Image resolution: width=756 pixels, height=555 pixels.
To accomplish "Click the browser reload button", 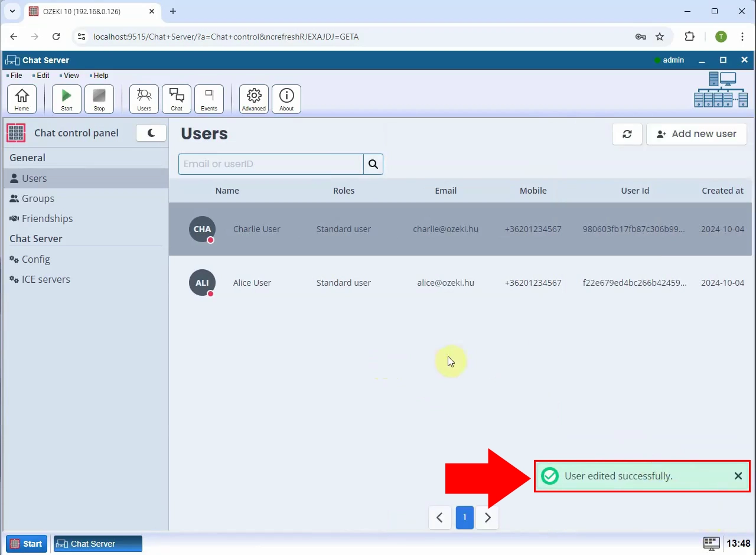I will (56, 37).
